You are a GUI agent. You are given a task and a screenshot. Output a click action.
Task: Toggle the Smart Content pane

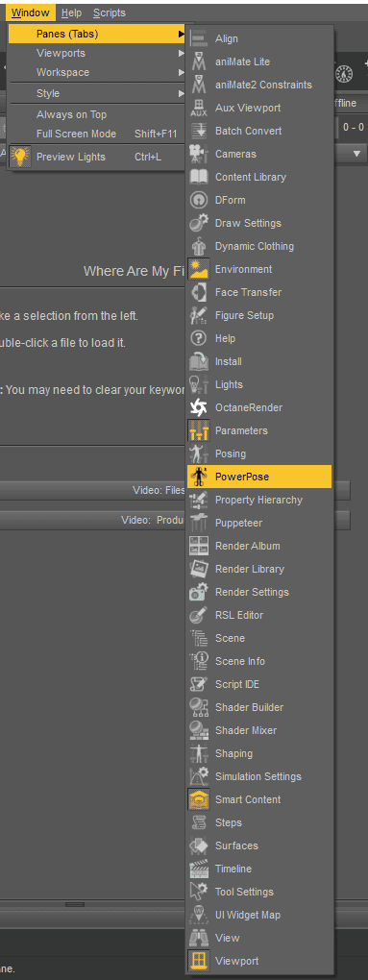click(x=259, y=799)
